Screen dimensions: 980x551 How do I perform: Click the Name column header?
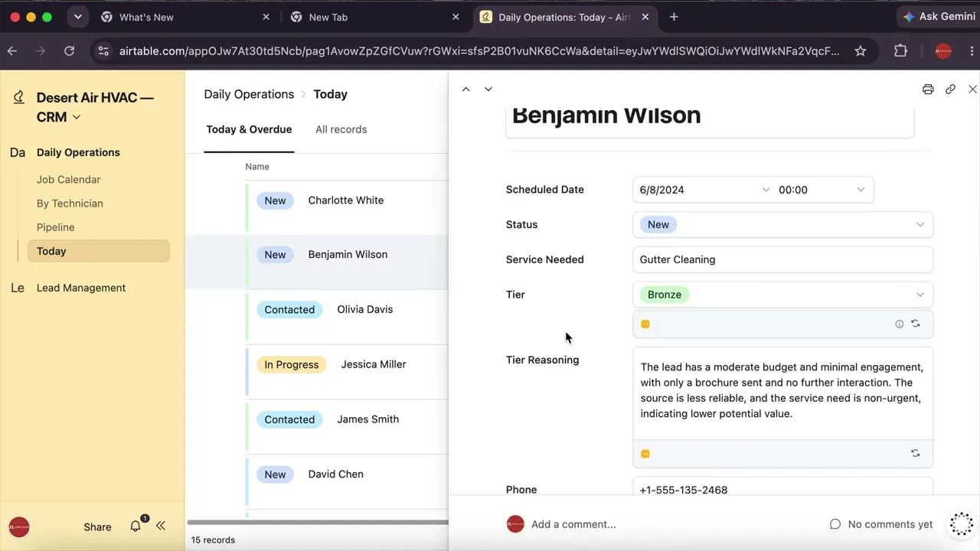coord(257,167)
